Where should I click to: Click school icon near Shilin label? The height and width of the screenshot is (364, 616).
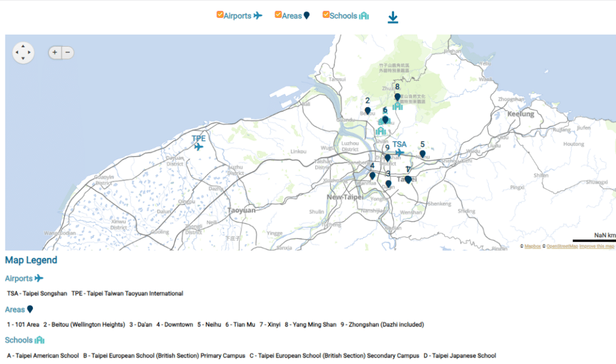tap(380, 131)
